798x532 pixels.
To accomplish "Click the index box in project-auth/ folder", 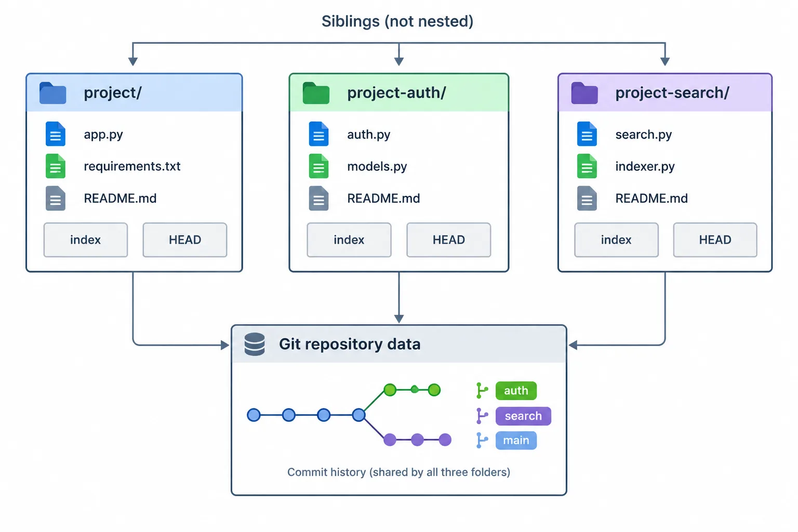I will click(349, 240).
